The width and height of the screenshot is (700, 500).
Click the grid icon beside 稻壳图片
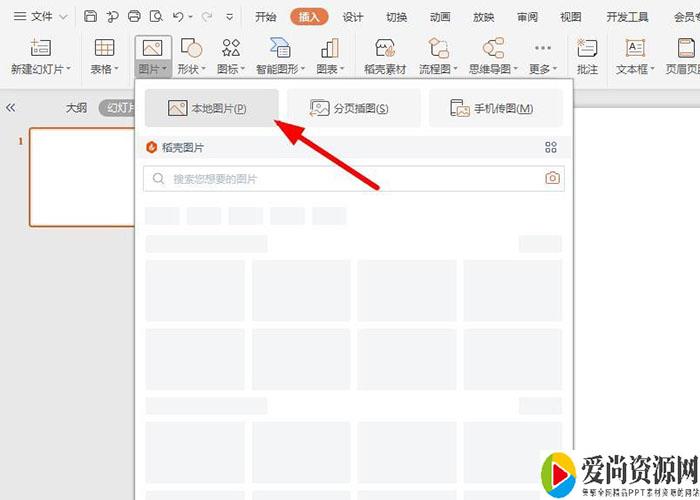pos(550,147)
